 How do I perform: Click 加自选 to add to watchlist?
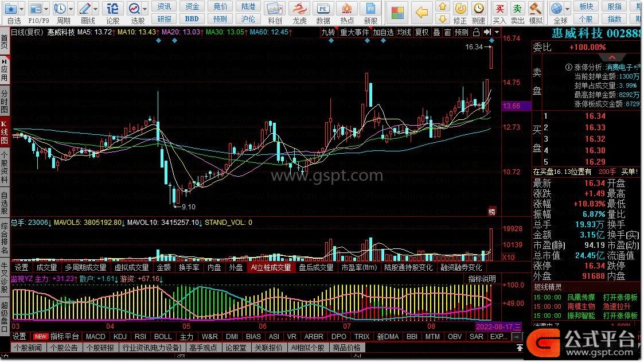pyautogui.click(x=383, y=32)
